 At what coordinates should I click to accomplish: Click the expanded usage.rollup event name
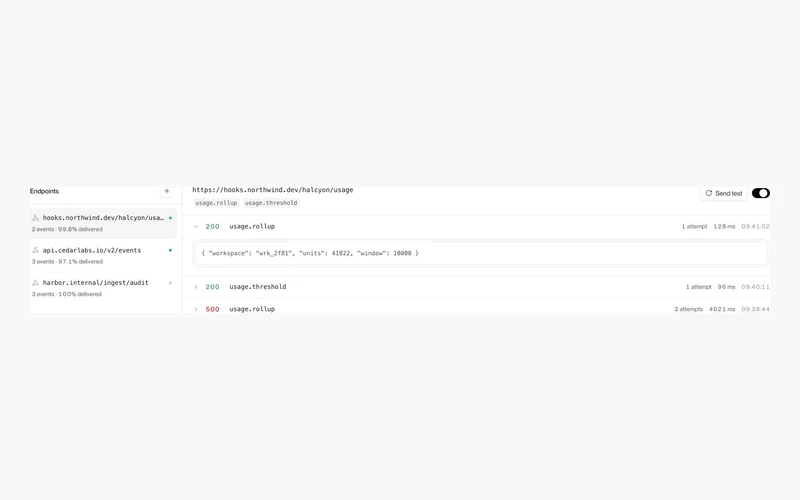[252, 227]
